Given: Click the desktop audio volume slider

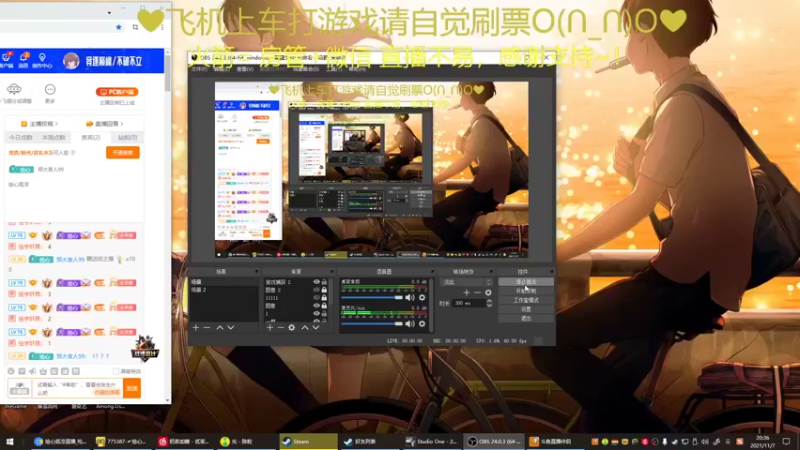Looking at the screenshot, I should tap(372, 297).
